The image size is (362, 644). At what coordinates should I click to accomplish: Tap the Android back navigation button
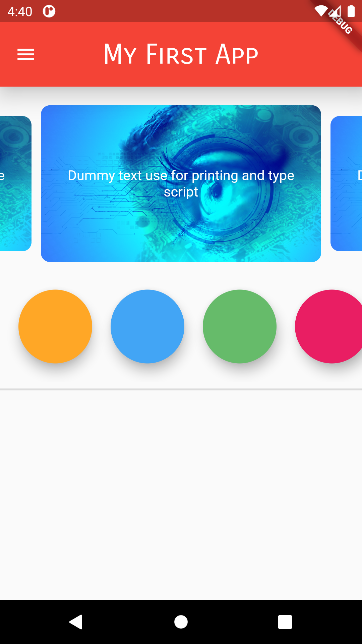coord(76,622)
